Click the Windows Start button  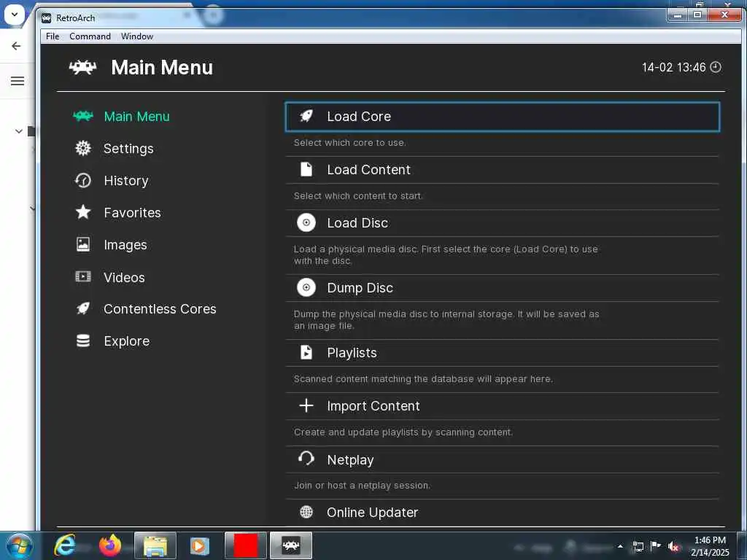point(20,545)
